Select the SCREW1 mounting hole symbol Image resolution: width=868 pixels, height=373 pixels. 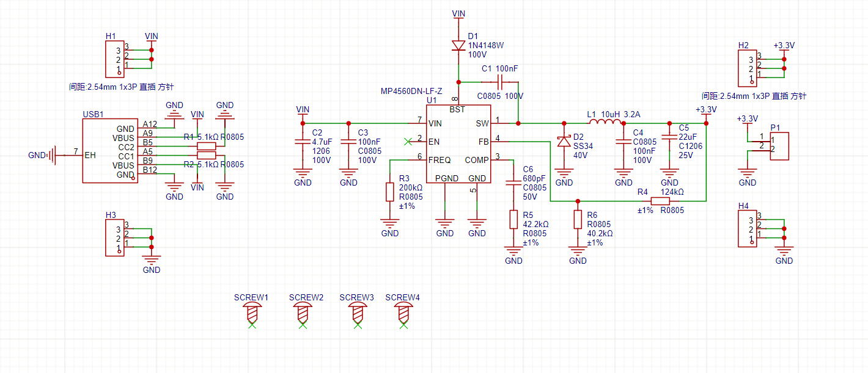[x=252, y=314]
